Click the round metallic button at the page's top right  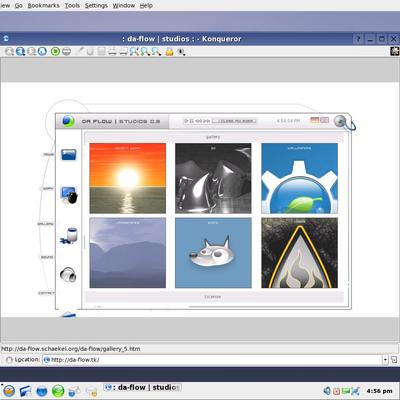pos(340,121)
